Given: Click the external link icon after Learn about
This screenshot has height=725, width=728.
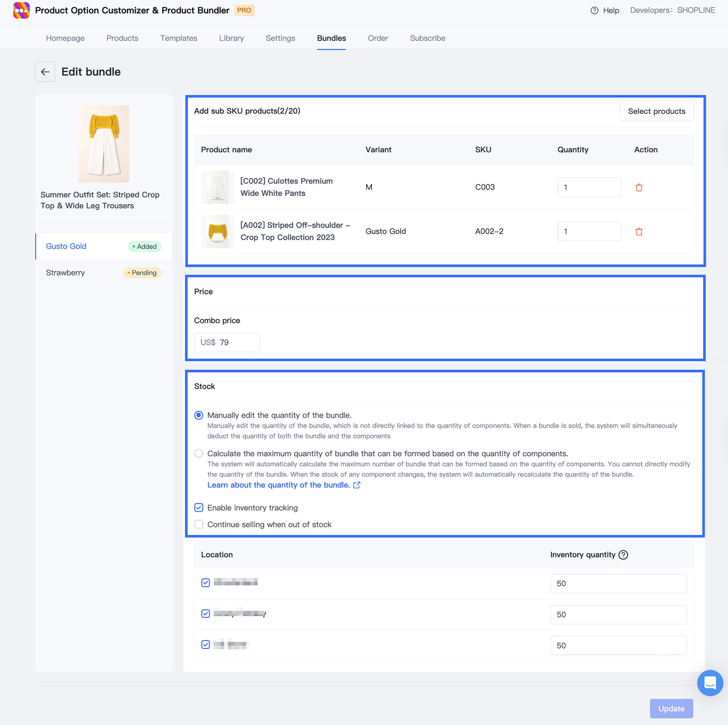Looking at the screenshot, I should 357,485.
